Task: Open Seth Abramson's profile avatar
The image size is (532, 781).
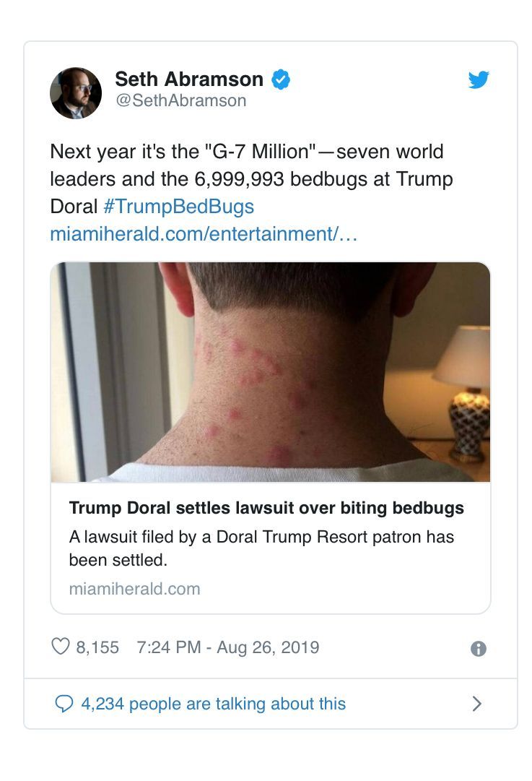Action: [76, 93]
